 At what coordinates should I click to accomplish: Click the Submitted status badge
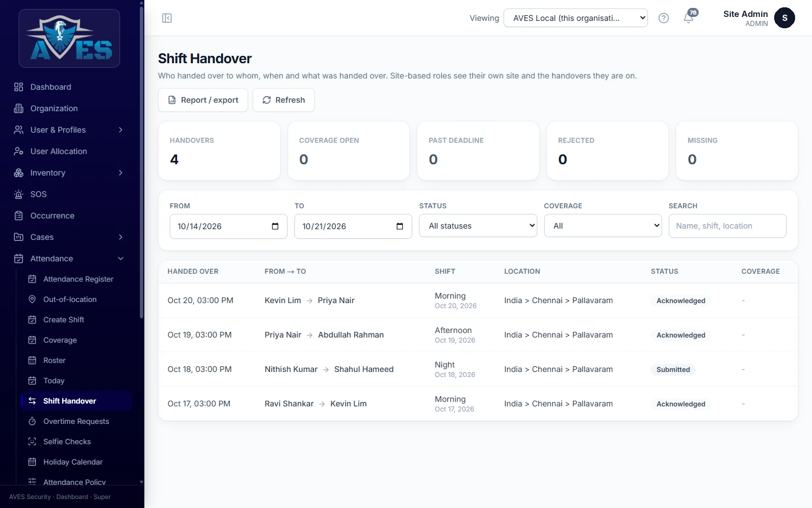click(673, 370)
